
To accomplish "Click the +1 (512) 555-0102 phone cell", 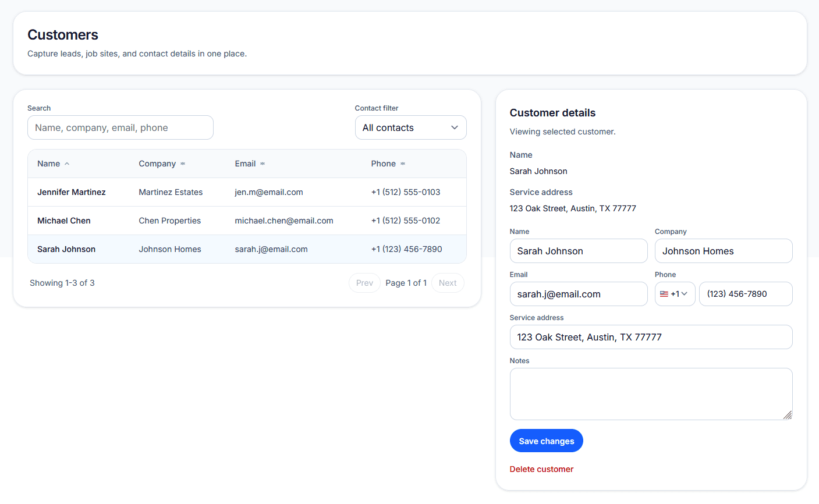I will 406,221.
